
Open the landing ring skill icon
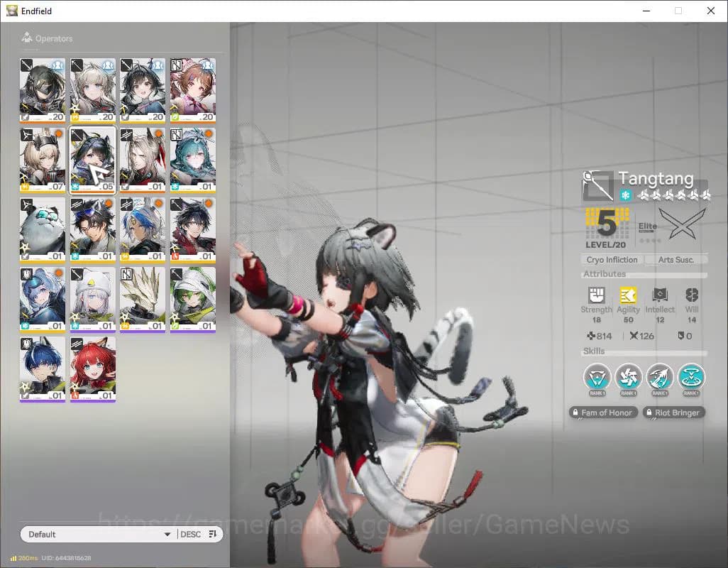click(x=691, y=376)
